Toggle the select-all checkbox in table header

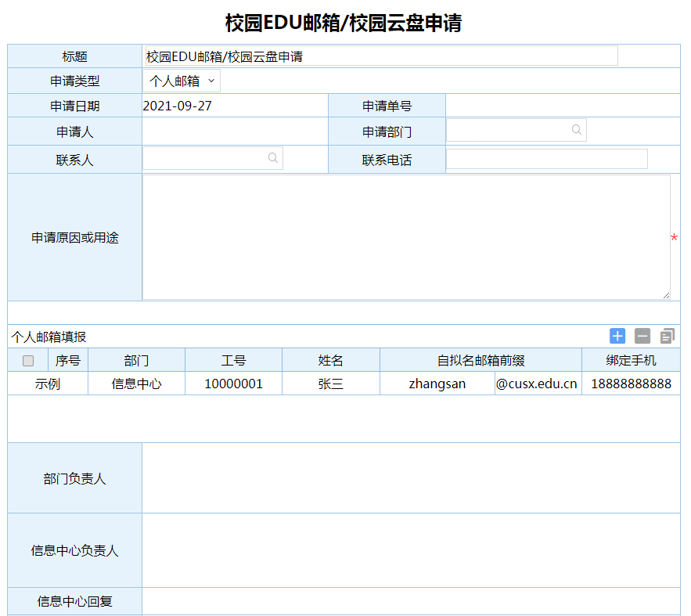[x=28, y=361]
